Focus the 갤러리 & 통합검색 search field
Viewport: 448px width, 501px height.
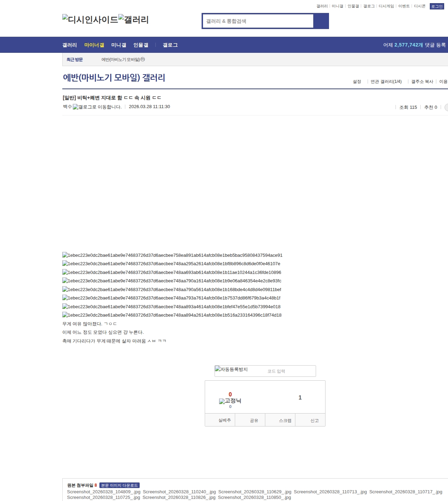(x=258, y=21)
